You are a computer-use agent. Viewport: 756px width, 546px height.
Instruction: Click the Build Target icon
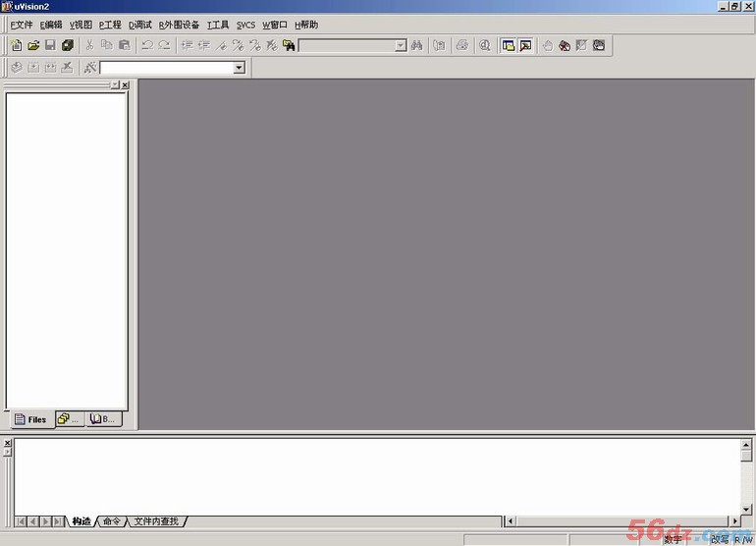pos(33,68)
